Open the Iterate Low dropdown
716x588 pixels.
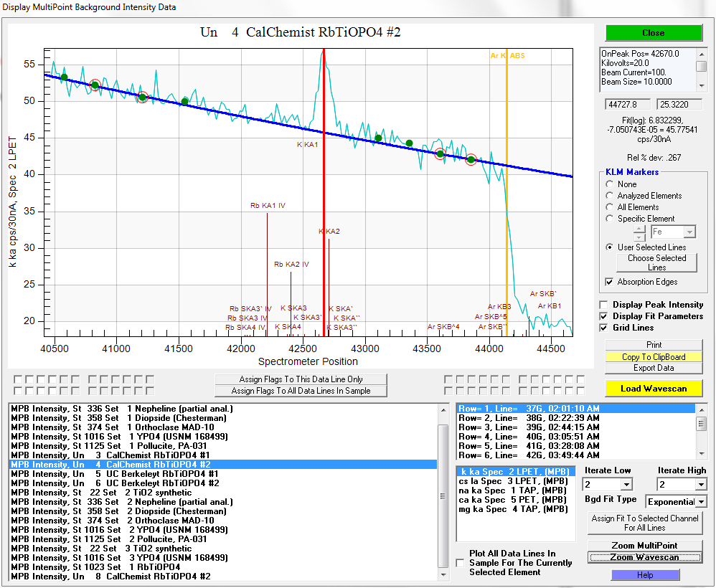pyautogui.click(x=626, y=485)
